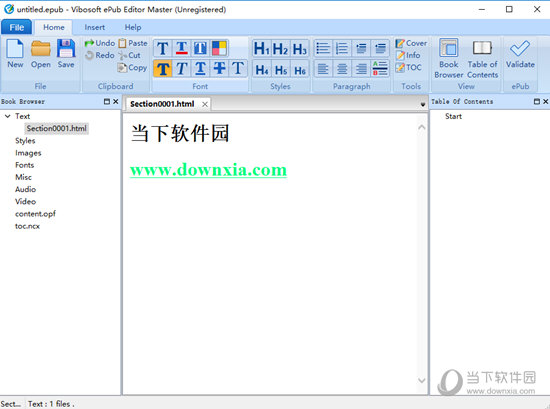Float the Table Of Contents panel
Image resolution: width=550 pixels, height=409 pixels.
coord(537,101)
